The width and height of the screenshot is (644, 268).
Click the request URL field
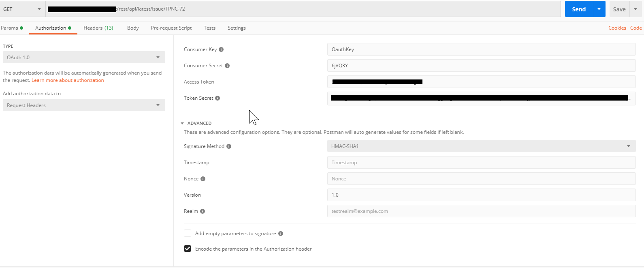pyautogui.click(x=303, y=9)
